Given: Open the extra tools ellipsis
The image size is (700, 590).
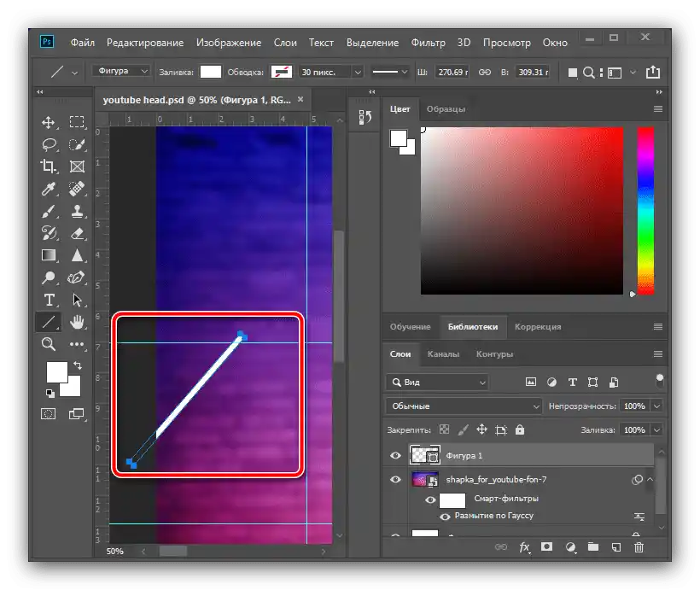Looking at the screenshot, I should (77, 344).
